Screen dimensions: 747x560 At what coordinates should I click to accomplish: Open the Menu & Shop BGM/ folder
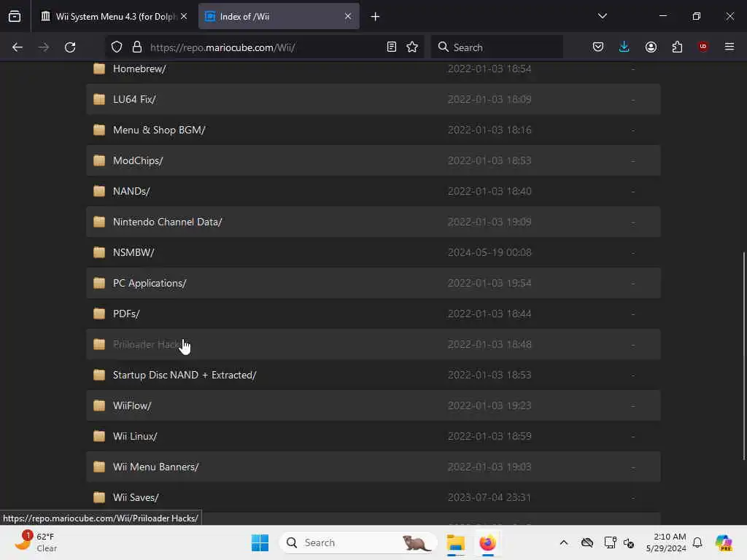[159, 130]
